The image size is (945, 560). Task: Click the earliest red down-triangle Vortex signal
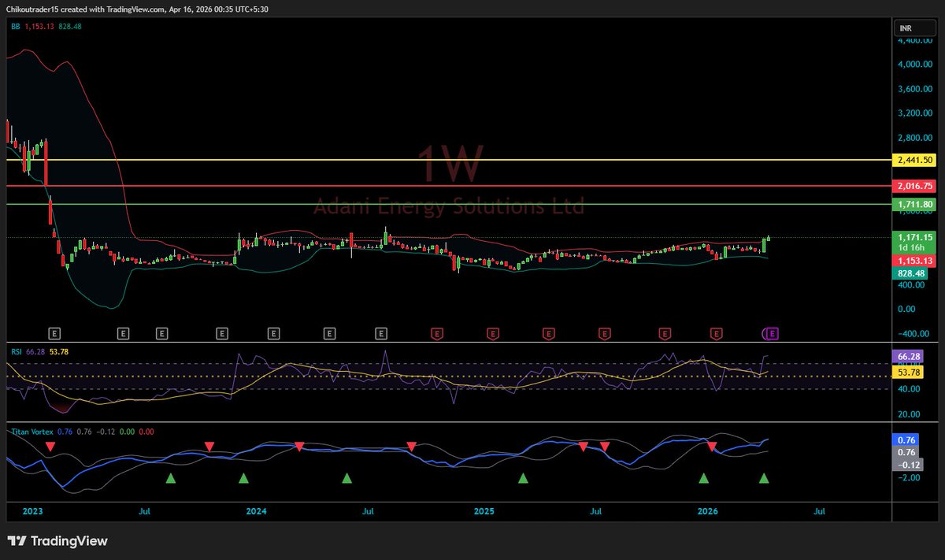click(x=50, y=447)
